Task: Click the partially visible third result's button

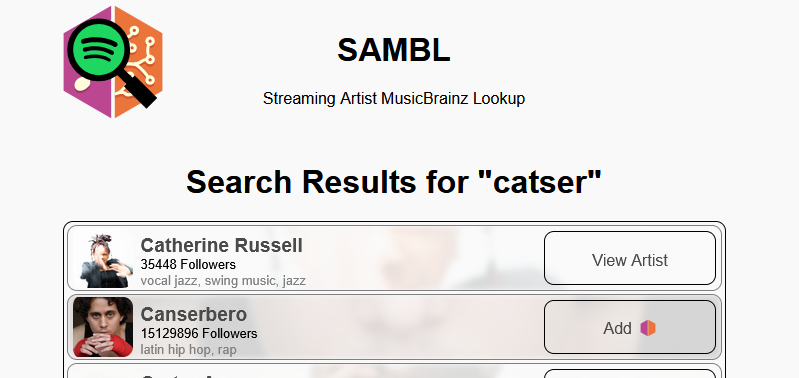Action: tap(630, 373)
